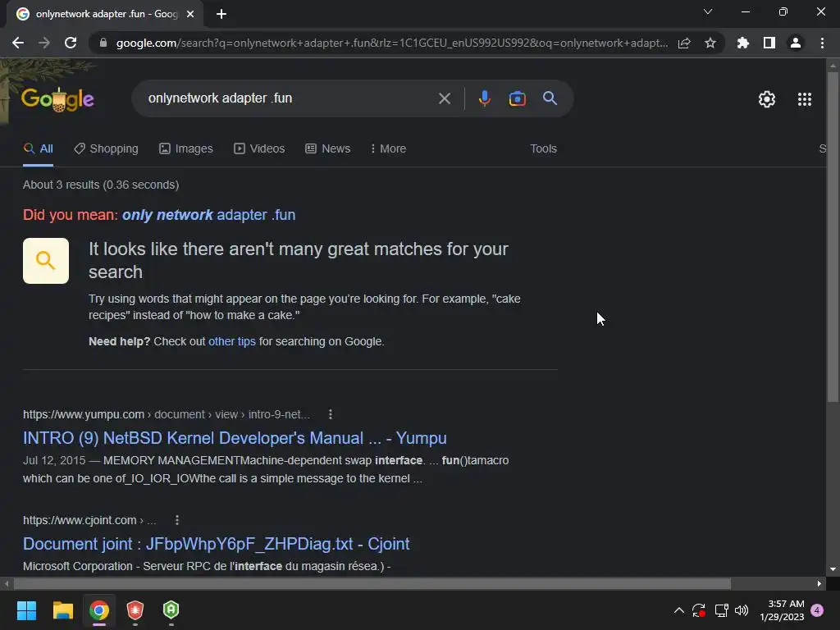Viewport: 840px width, 630px height.
Task: Open Chrome extensions puzzle icon
Action: coord(743,43)
